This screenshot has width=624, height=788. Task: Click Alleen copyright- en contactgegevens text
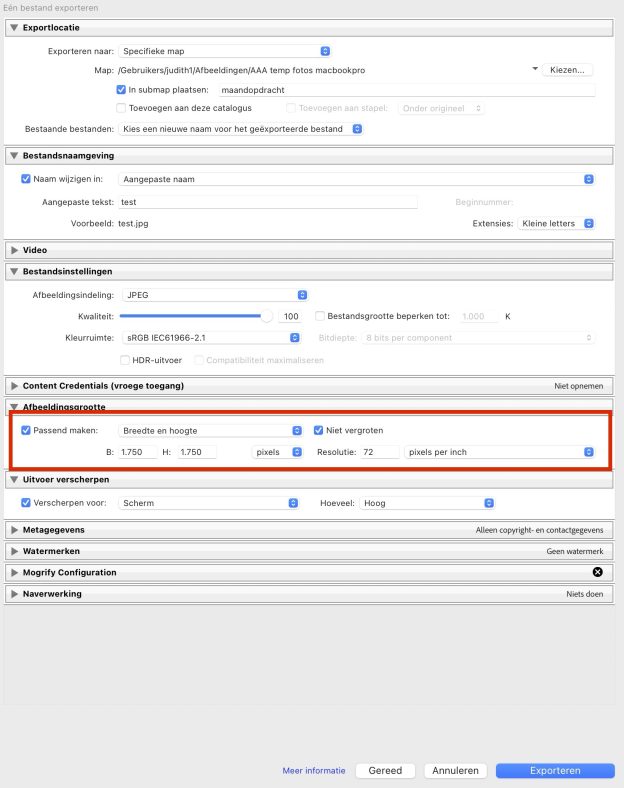540,530
